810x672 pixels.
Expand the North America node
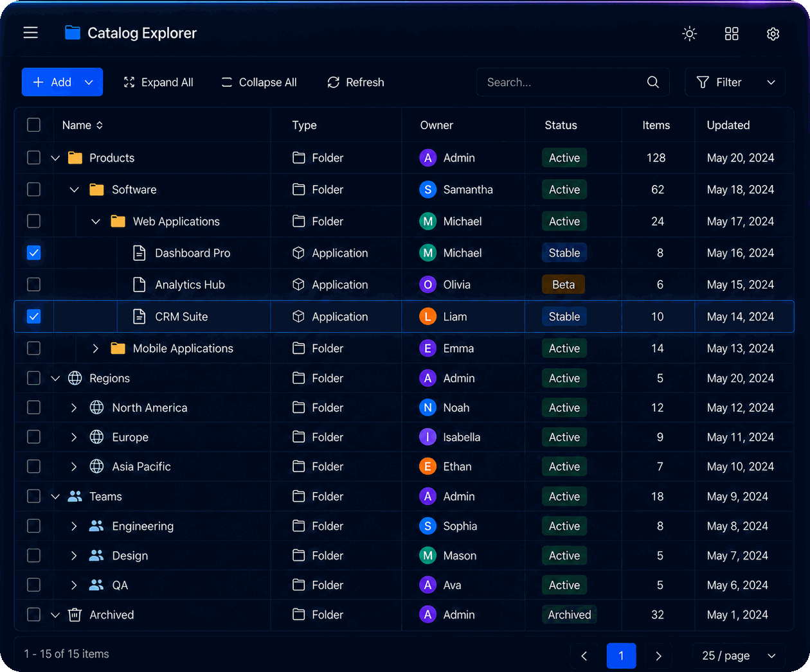click(74, 408)
